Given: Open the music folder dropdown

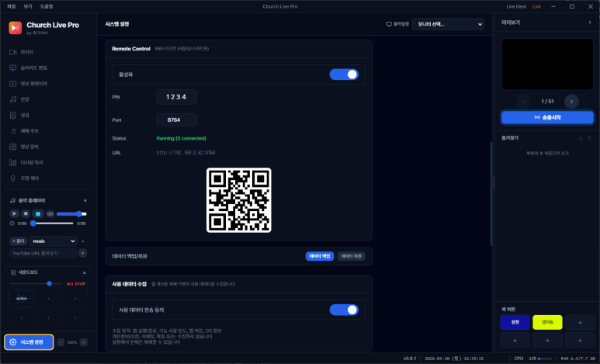Looking at the screenshot, I should pos(53,241).
